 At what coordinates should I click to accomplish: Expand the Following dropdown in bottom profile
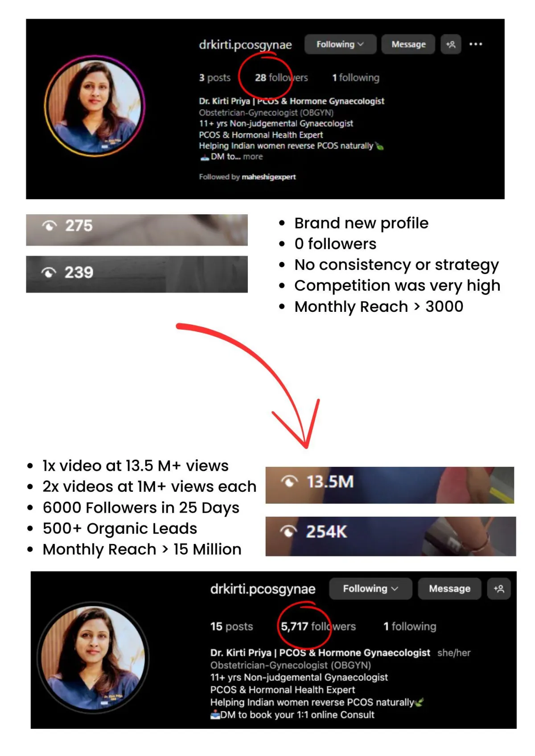[x=370, y=589]
